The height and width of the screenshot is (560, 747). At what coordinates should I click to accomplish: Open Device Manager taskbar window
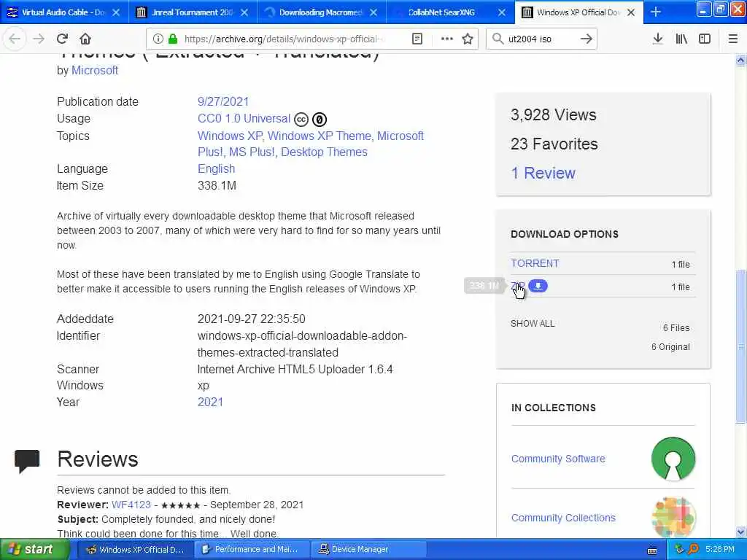(x=368, y=550)
